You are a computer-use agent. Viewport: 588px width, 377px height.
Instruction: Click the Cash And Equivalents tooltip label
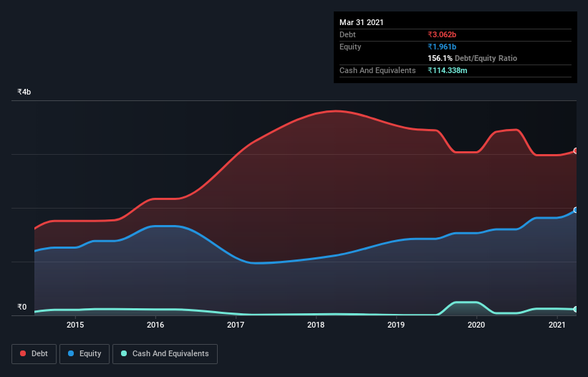(377, 70)
